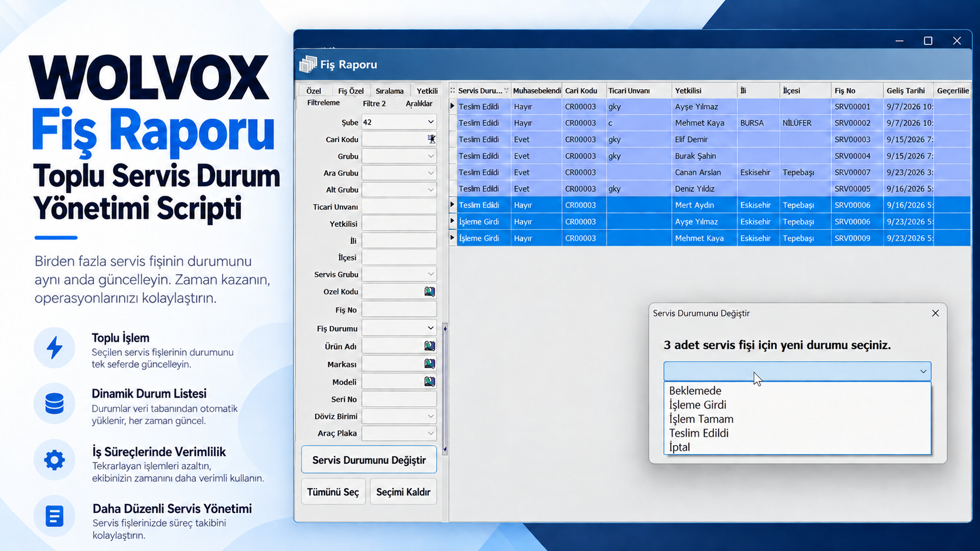Open the Ara Grubu dropdown

point(431,173)
